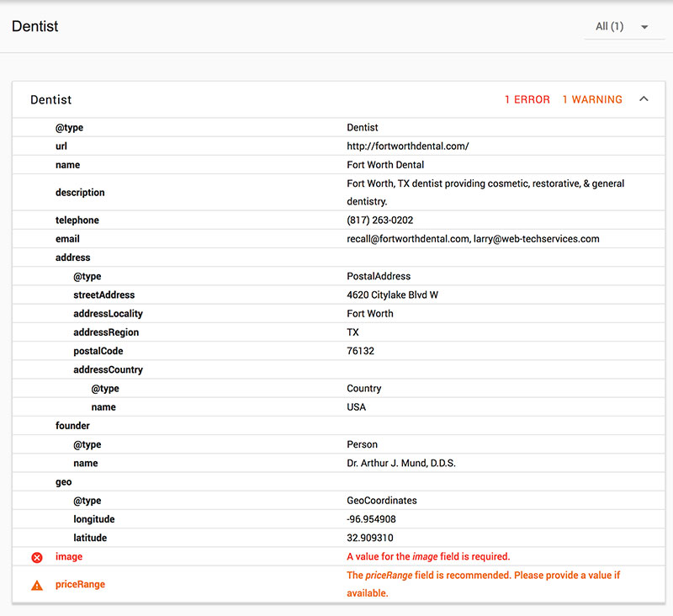This screenshot has width=673, height=616.
Task: Select the recall@fortworthdental.com email value
Action: pos(408,239)
